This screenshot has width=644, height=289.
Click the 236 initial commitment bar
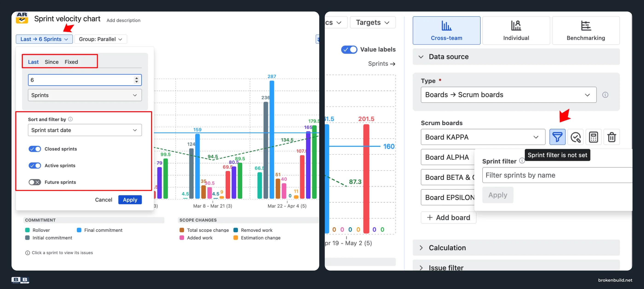tap(266, 150)
